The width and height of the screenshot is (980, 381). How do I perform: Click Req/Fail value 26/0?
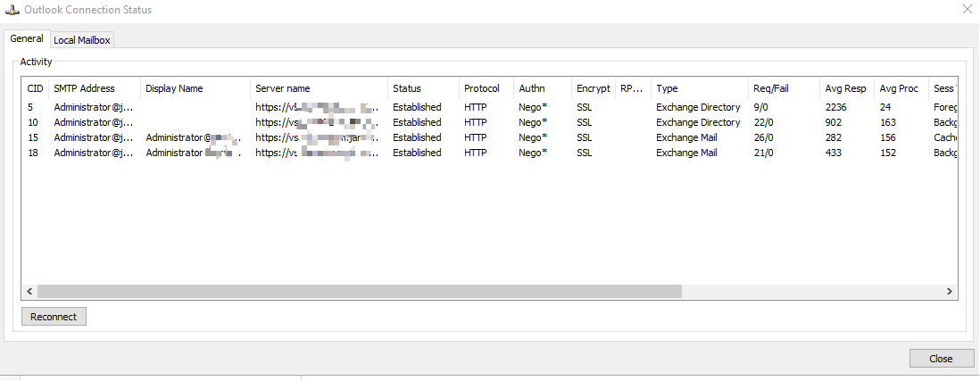764,137
